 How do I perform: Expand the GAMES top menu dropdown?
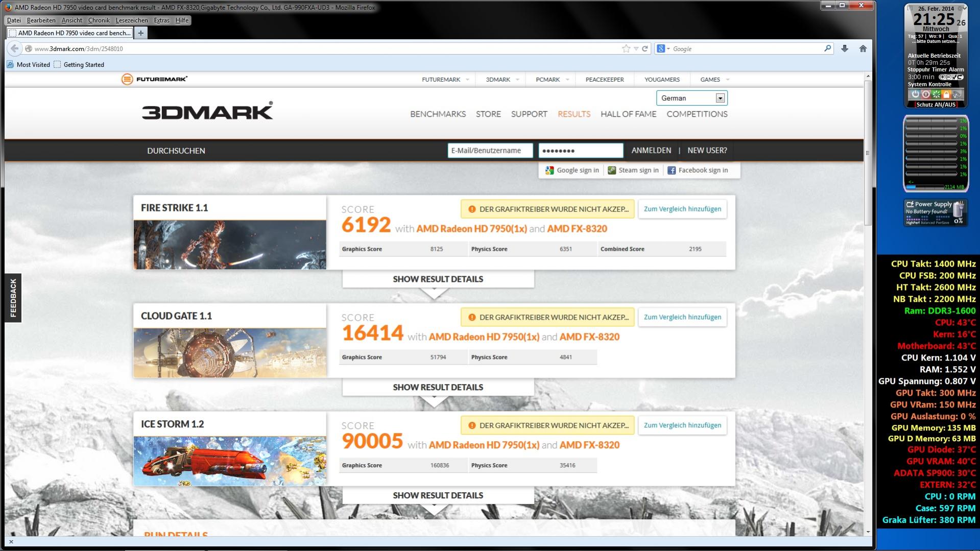[728, 80]
